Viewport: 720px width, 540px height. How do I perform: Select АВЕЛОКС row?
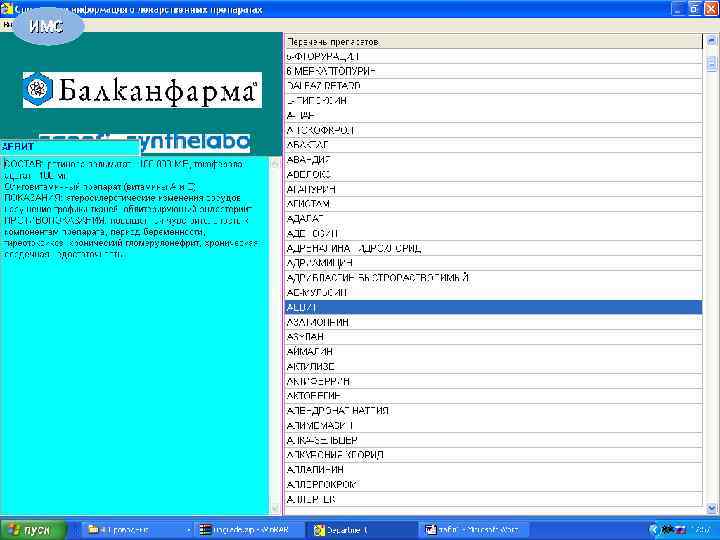coord(493,174)
